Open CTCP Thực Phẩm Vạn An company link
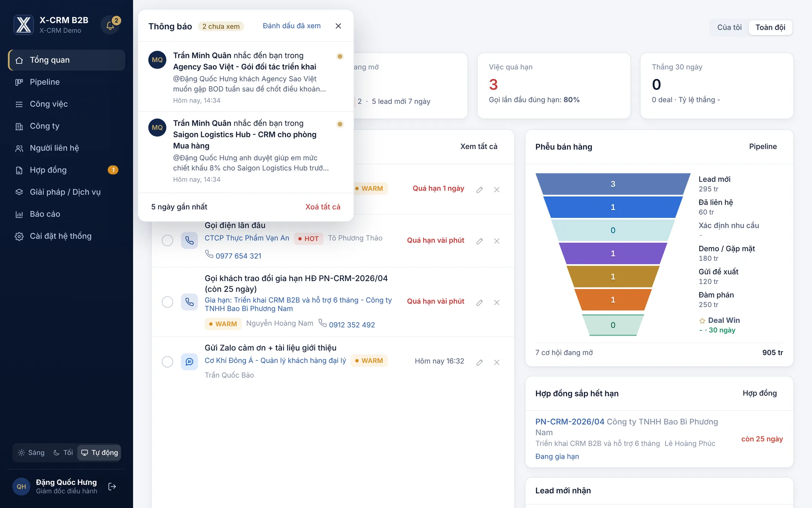Viewport: 812px width, 508px height. click(247, 238)
